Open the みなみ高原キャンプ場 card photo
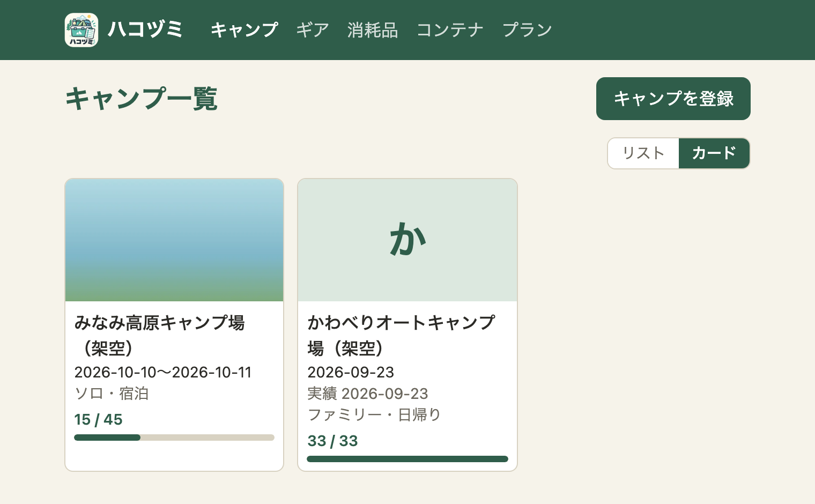This screenshot has height=504, width=815. 174,240
